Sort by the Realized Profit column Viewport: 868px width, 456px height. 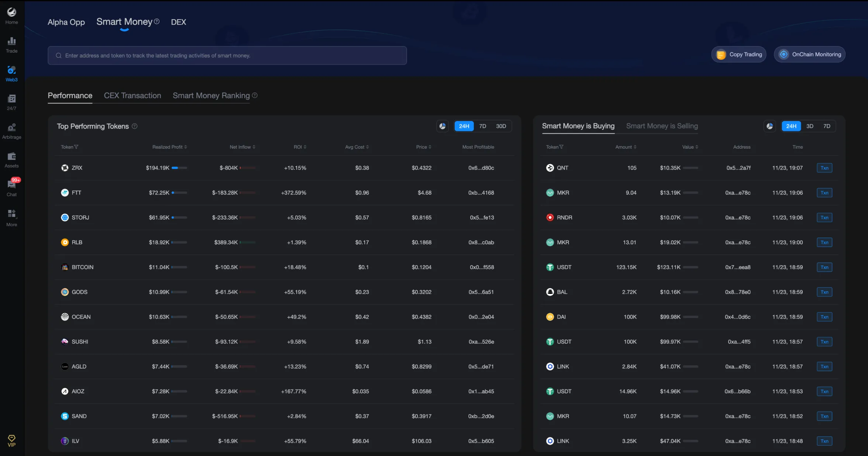click(x=169, y=147)
